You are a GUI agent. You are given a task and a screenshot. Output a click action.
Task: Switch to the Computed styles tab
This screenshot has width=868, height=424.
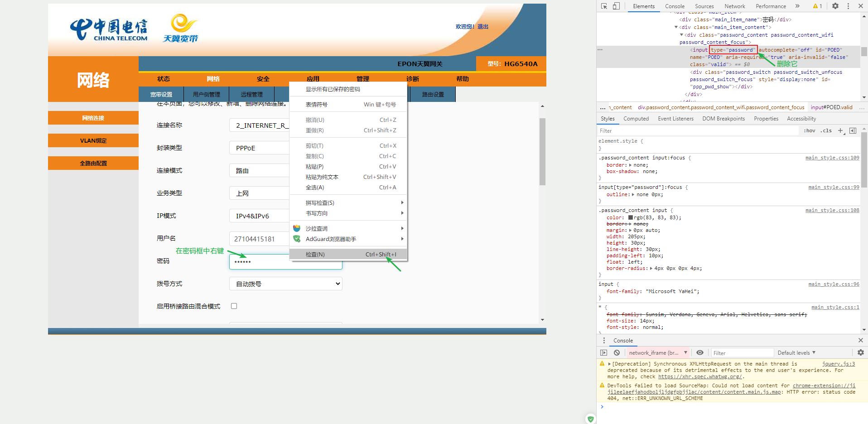636,119
